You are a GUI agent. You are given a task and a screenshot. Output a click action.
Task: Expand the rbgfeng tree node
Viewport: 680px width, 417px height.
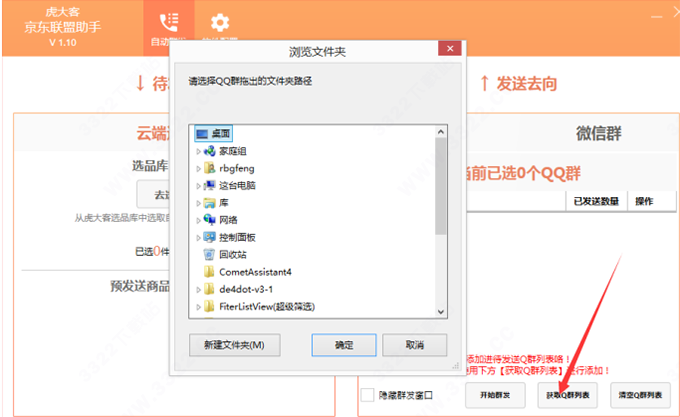click(198, 169)
